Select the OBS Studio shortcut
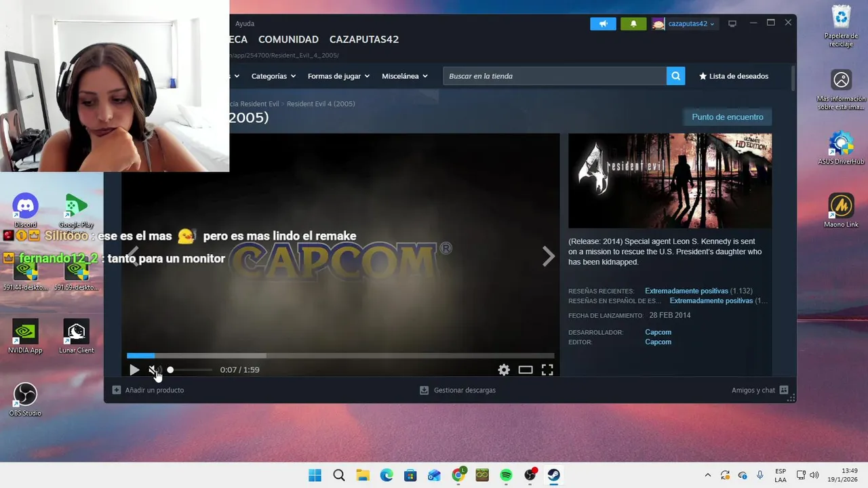The image size is (868, 488). tap(25, 399)
